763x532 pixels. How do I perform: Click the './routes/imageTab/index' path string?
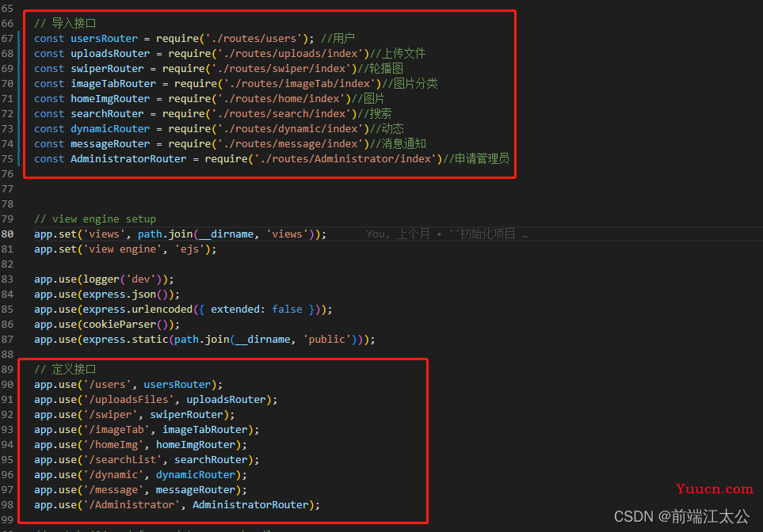point(299,84)
